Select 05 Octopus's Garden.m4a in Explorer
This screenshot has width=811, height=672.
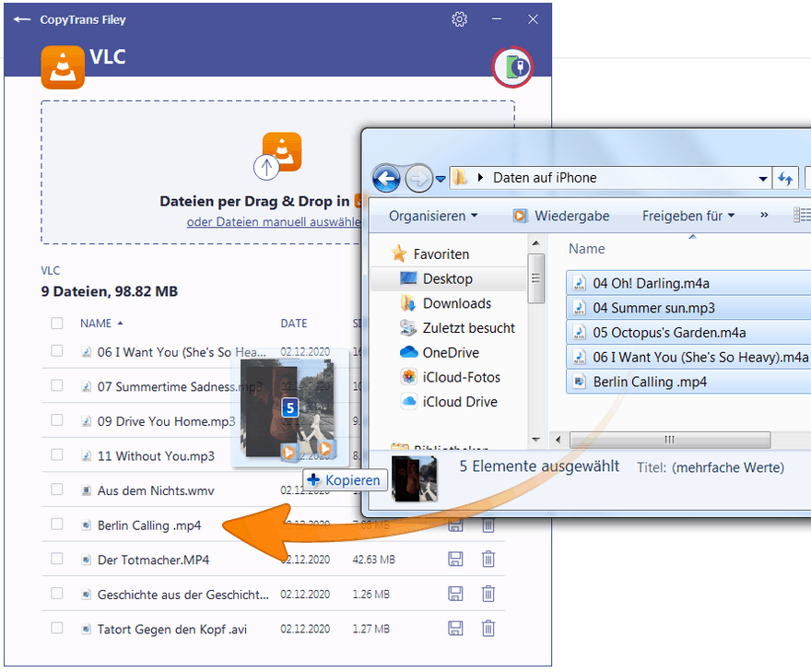pyautogui.click(x=689, y=332)
